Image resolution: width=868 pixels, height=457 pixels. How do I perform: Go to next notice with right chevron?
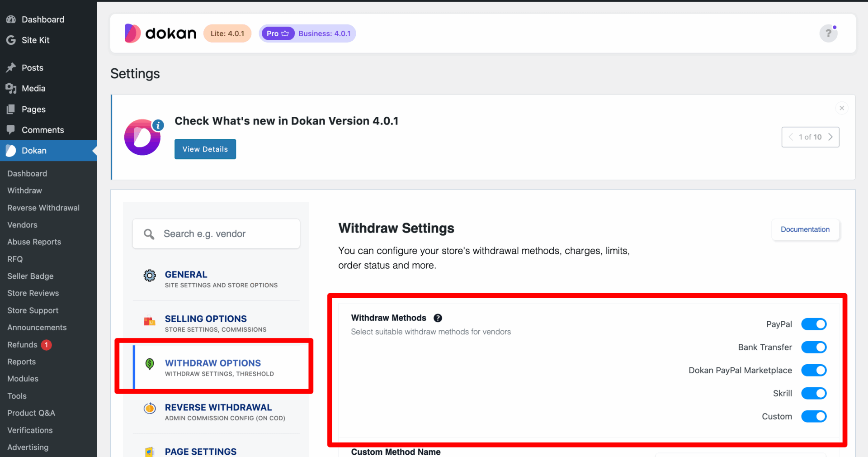coord(830,137)
